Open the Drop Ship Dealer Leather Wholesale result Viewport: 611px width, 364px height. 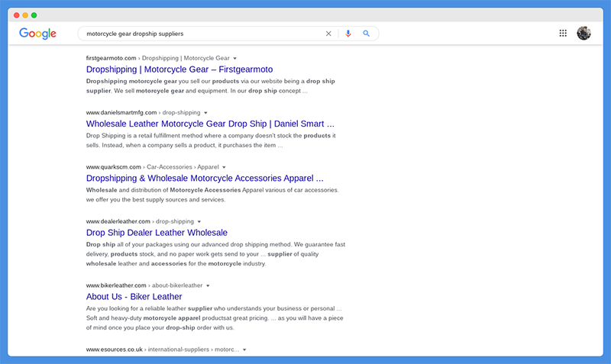pos(157,233)
